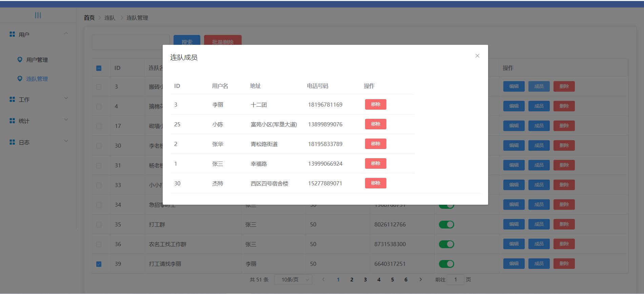Go to the previous page arrow
This screenshot has width=644, height=294.
coord(323,279)
